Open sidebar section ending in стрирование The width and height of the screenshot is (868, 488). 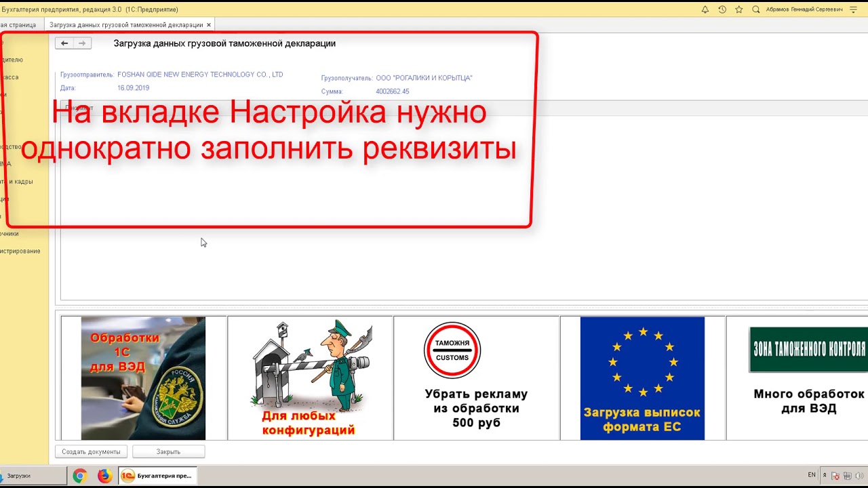(x=20, y=251)
